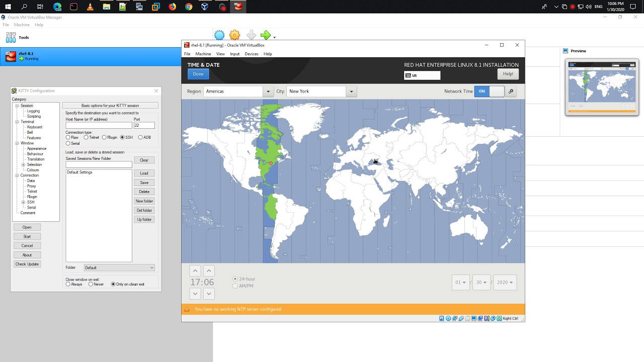Open Firefox from the Windows taskbar
Screen dimensions: 644x362
click(173, 7)
